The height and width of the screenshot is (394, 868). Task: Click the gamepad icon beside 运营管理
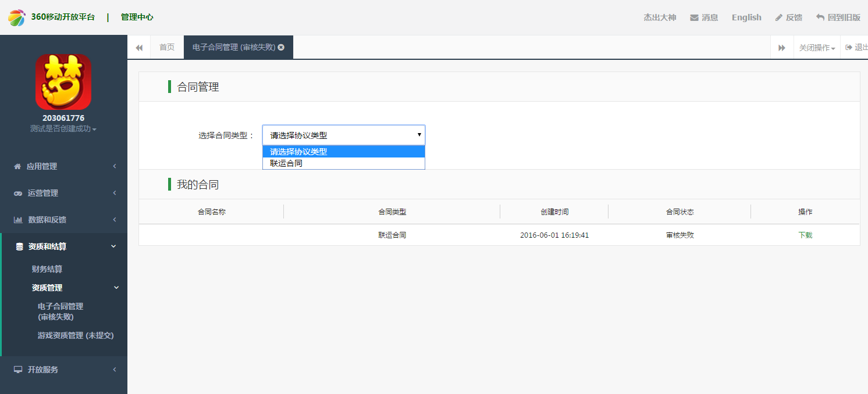[18, 193]
